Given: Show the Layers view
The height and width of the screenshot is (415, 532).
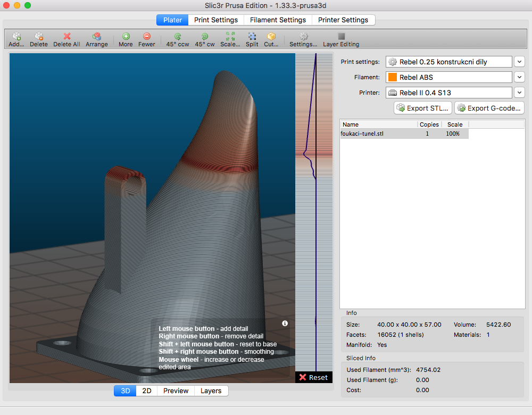Looking at the screenshot, I should [x=211, y=391].
